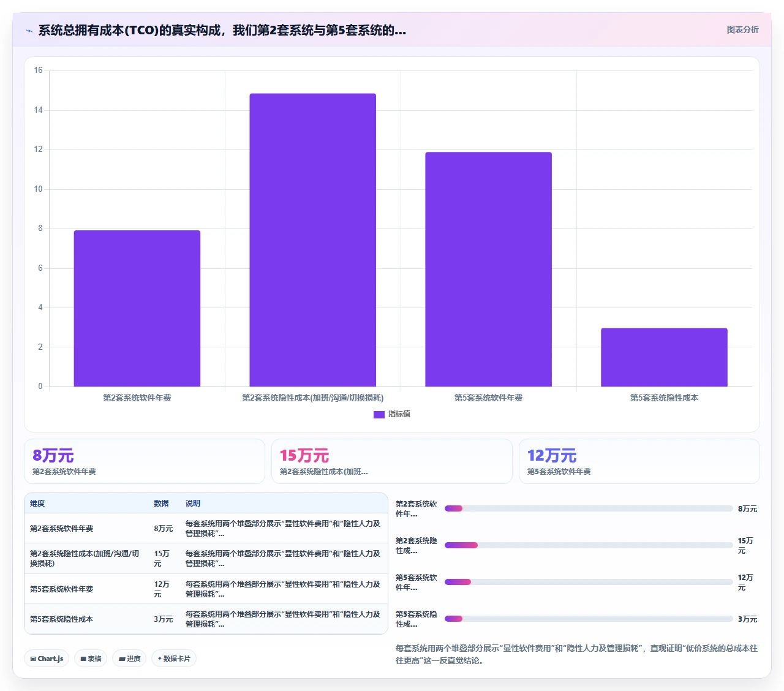Click x-axis label 第5套系统隐性成本
Image resolution: width=784 pixels, height=691 pixels.
pyautogui.click(x=664, y=398)
